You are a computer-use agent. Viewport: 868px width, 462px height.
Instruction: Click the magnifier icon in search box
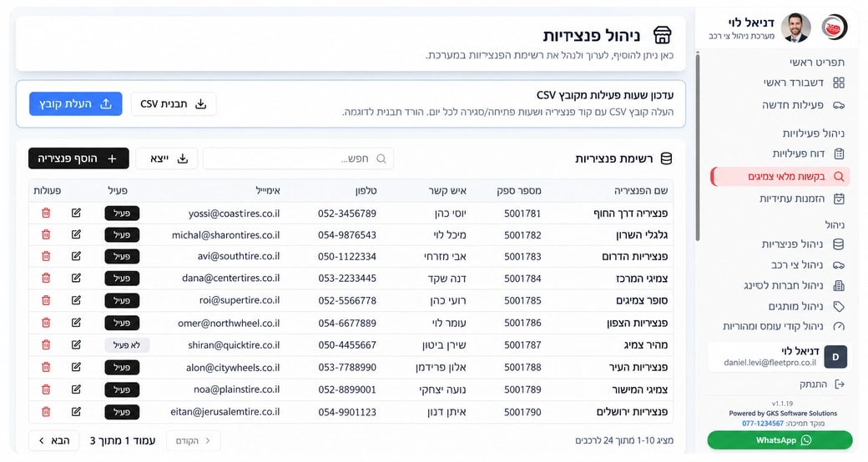[381, 158]
